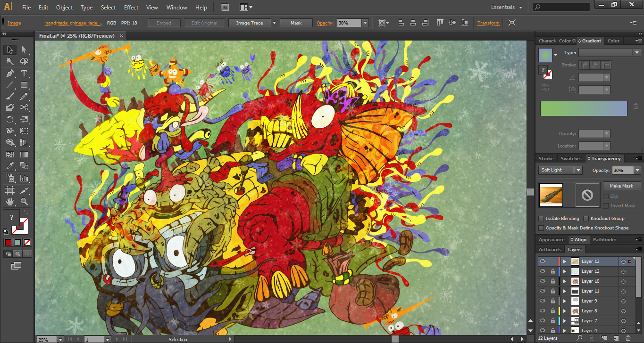Select the Paintbrush tool
Screen dimensions: 644x343
pos(9,96)
